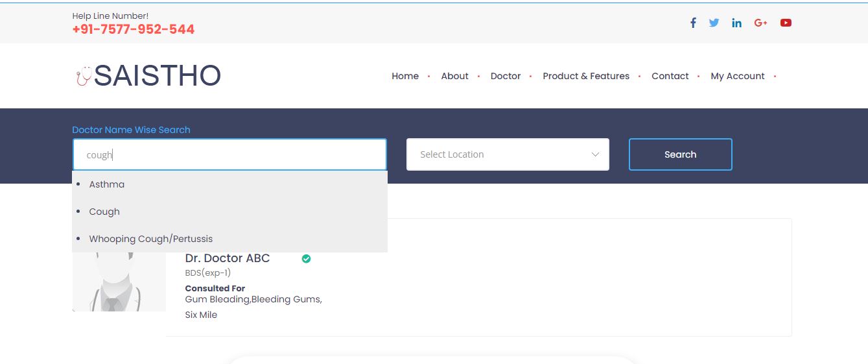868x364 pixels.
Task: Focus the doctor name search field
Action: [229, 154]
